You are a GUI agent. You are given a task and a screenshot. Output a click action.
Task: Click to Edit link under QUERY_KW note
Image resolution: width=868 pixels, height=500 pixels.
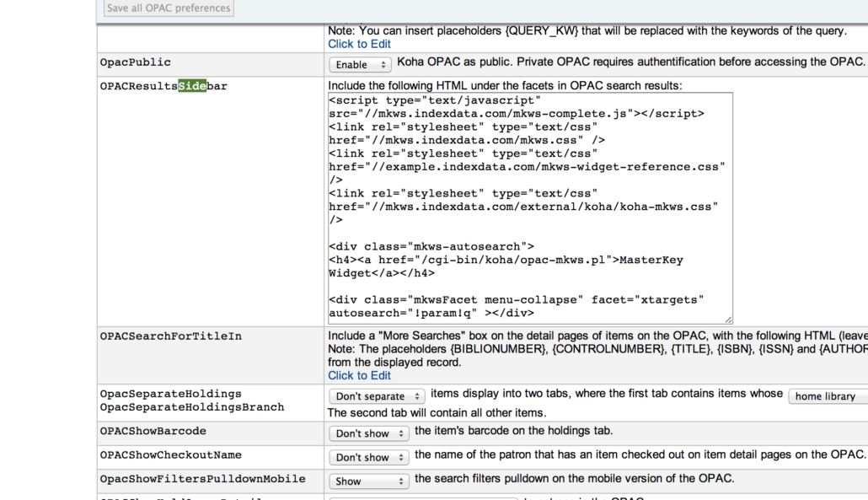[359, 44]
